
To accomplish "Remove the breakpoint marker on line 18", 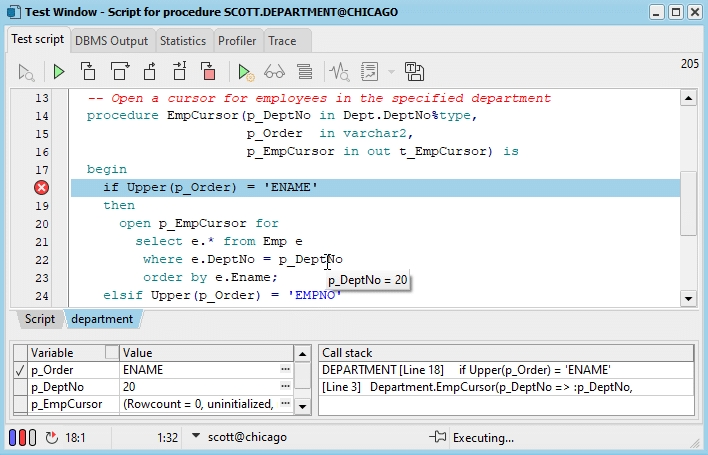I will click(41, 188).
